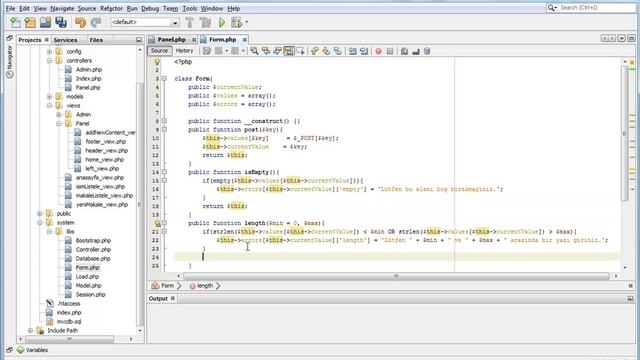640x360 pixels.
Task: Click the Shift Line Left icon
Action: (x=352, y=51)
